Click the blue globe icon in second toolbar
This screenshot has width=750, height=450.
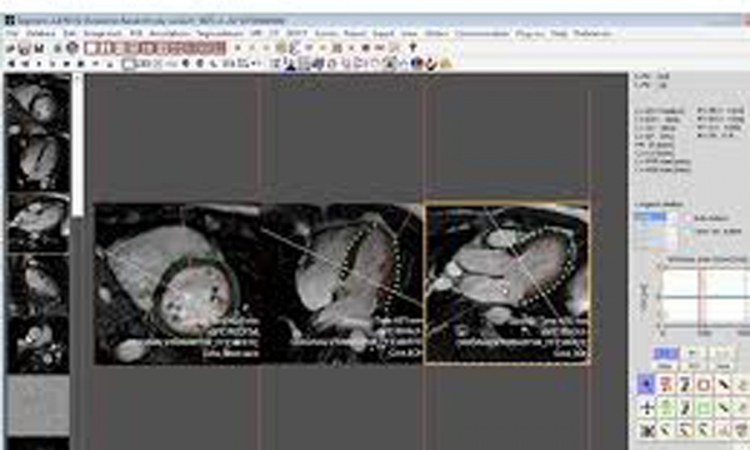click(418, 63)
